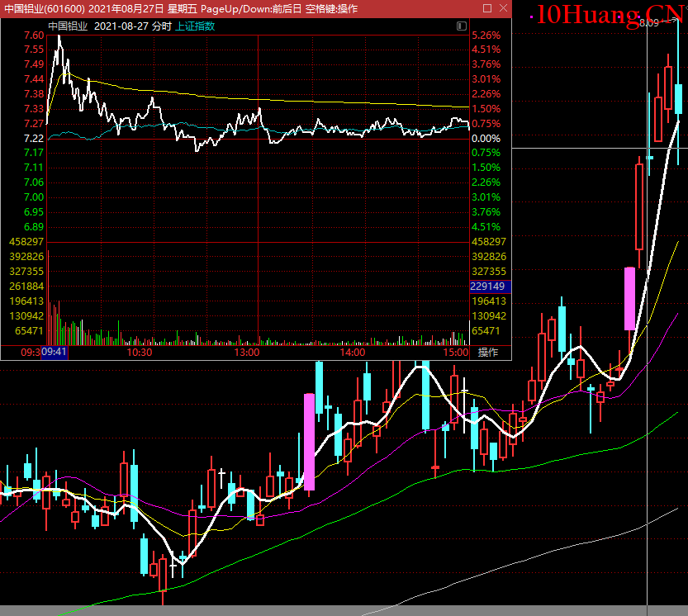Screen dimensions: 688x616
Task: Click the 上证指数 overlay link
Action: (x=195, y=26)
